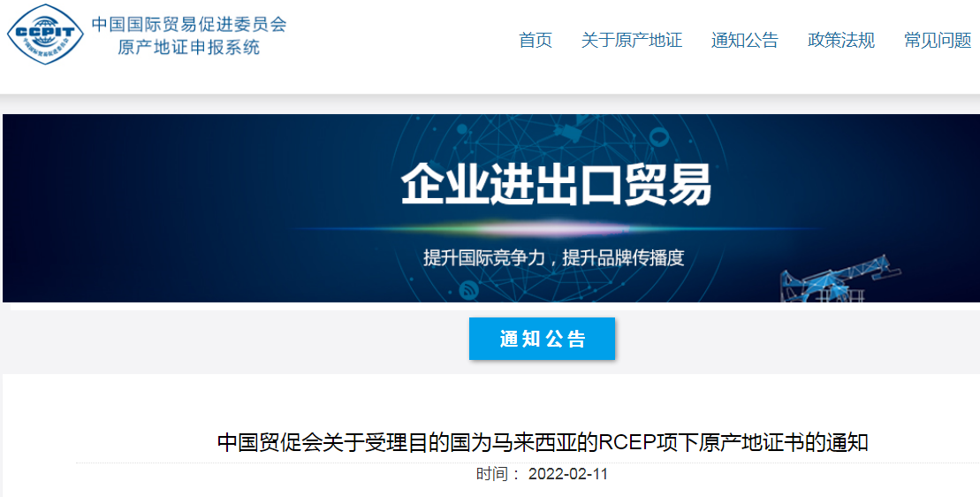Viewport: 980px width, 497px height.
Task: Open the RCEP 原产地证书 notice title
Action: [x=543, y=442]
